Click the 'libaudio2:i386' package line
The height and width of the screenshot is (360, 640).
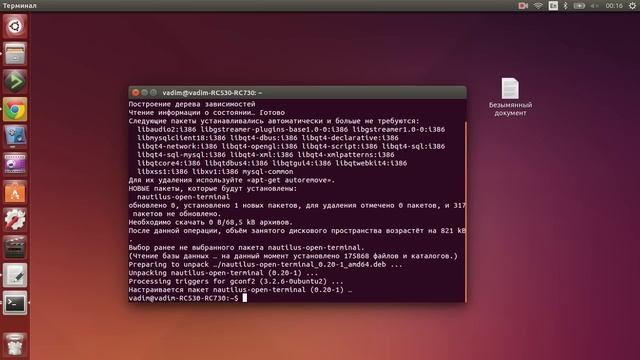tap(291, 129)
